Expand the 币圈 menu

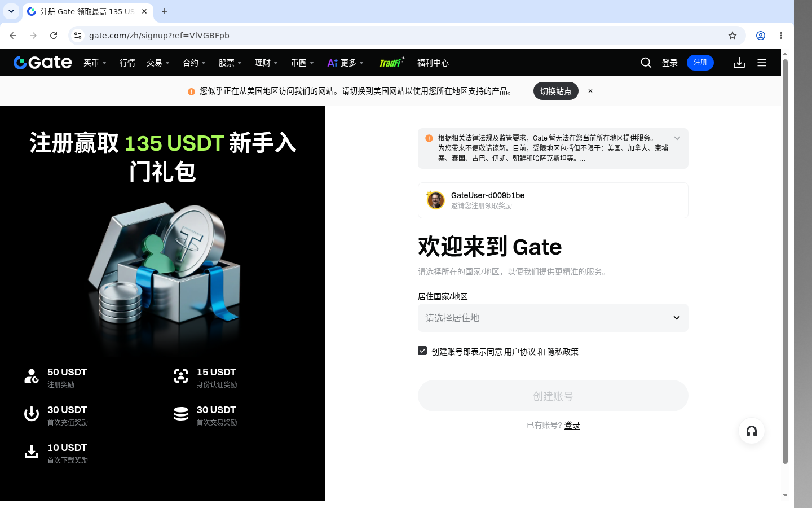(x=302, y=63)
